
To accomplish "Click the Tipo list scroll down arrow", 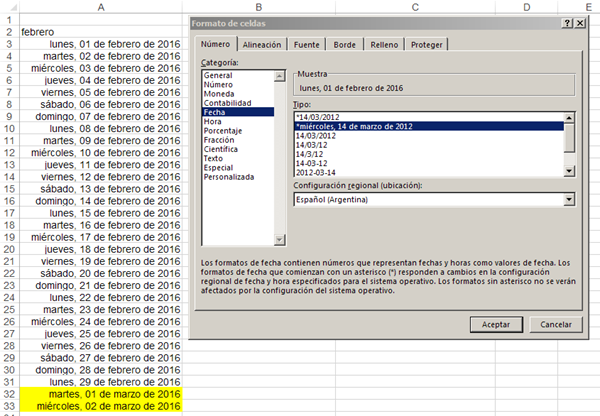I will click(569, 170).
